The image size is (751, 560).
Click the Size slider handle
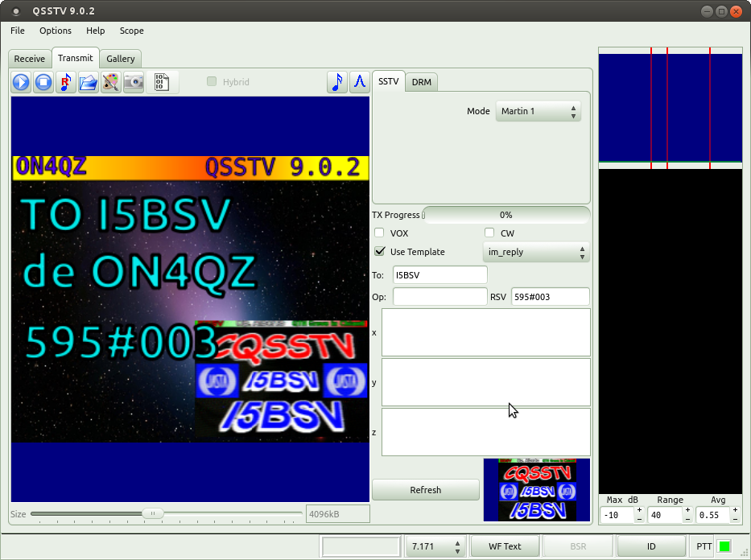point(153,513)
